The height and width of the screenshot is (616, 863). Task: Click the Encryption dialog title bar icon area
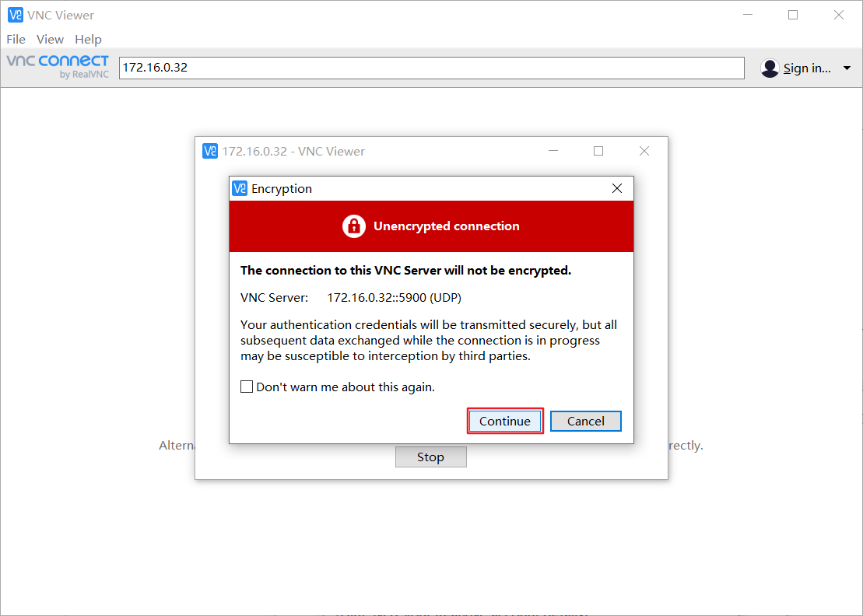[x=240, y=188]
